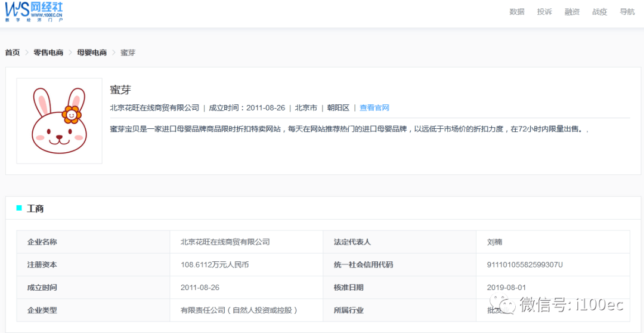Click 朝阳区 district text

click(x=338, y=107)
